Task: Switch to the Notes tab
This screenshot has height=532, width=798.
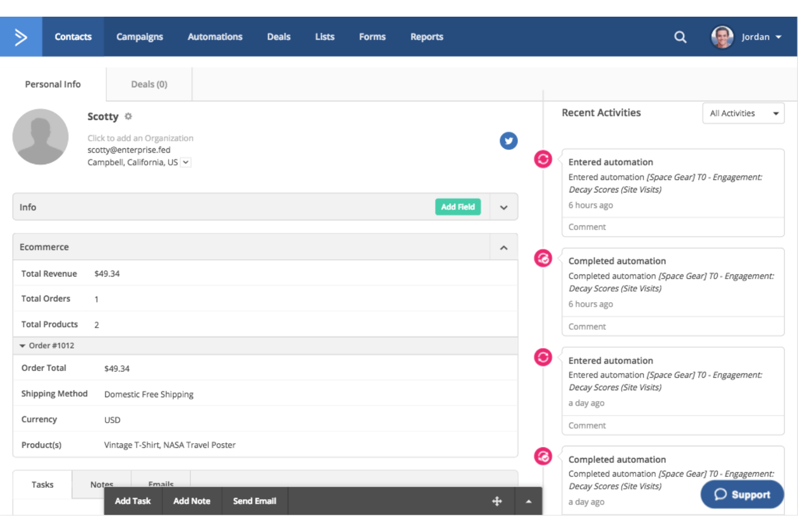Action: (101, 484)
